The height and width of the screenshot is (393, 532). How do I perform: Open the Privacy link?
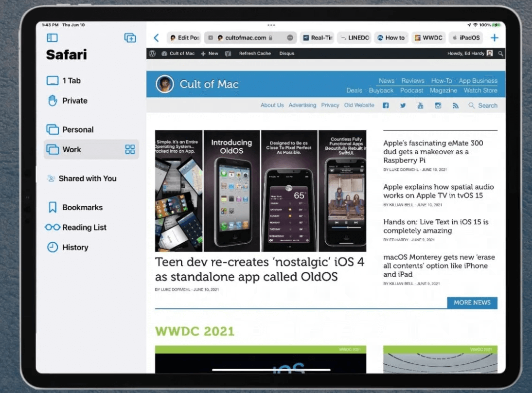click(x=330, y=105)
